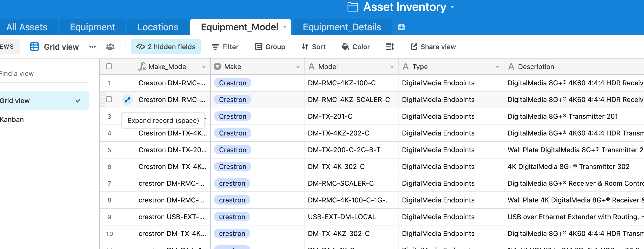Viewport: 644px width, 249px height.
Task: Open the Filter options
Action: pos(225,47)
